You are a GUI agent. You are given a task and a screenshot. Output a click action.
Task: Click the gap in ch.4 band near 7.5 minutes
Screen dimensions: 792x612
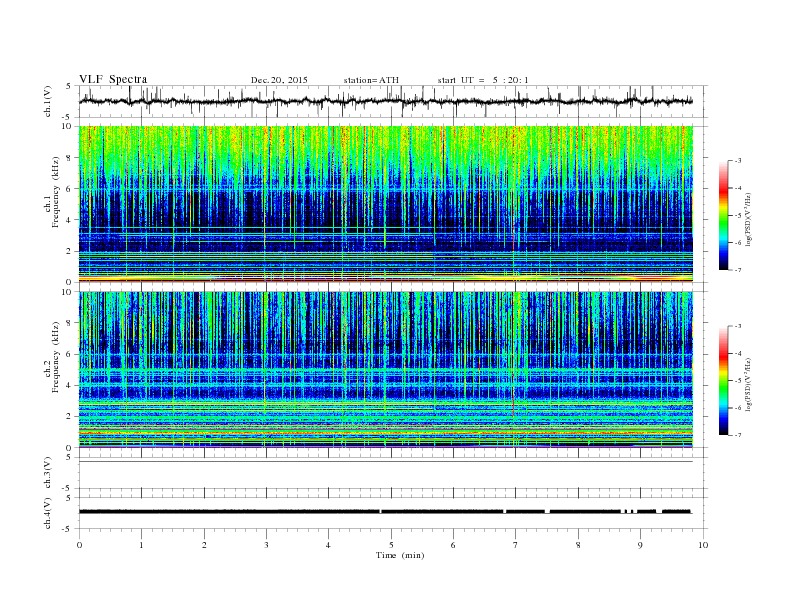click(547, 512)
